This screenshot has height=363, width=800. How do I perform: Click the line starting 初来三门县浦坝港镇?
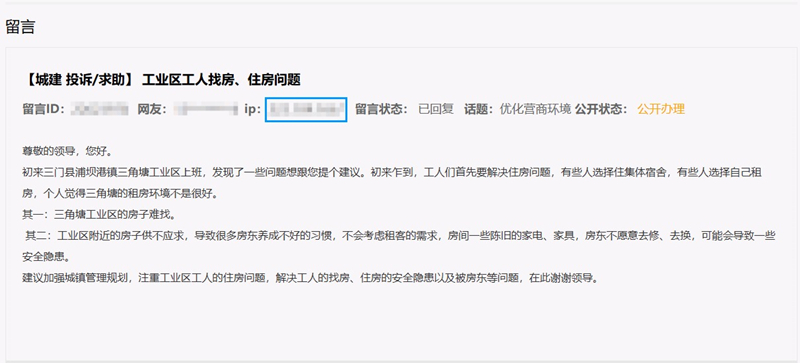[x=392, y=173]
